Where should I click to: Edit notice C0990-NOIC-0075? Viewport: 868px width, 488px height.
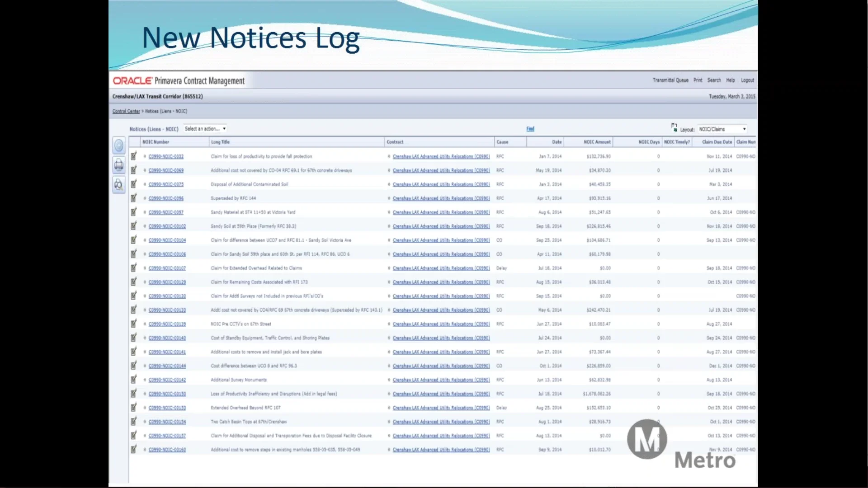tap(134, 184)
